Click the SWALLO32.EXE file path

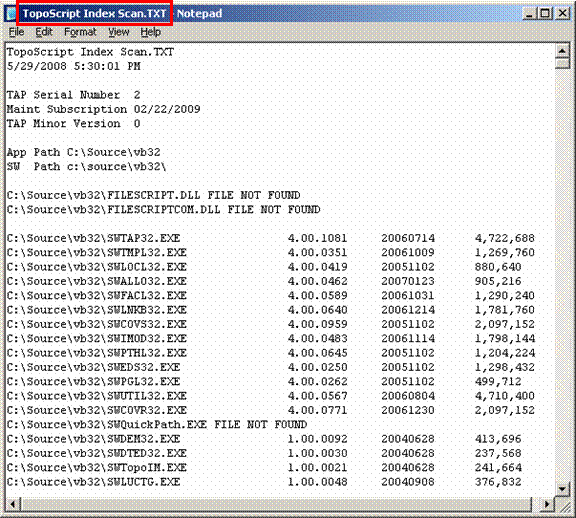[x=97, y=281]
